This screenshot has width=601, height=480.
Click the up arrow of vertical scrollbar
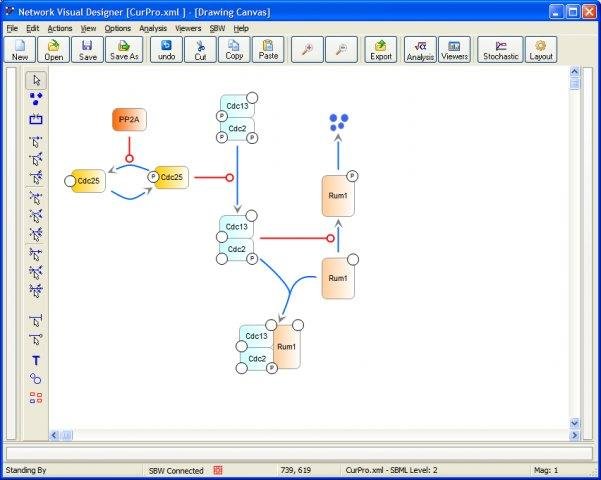575,71
